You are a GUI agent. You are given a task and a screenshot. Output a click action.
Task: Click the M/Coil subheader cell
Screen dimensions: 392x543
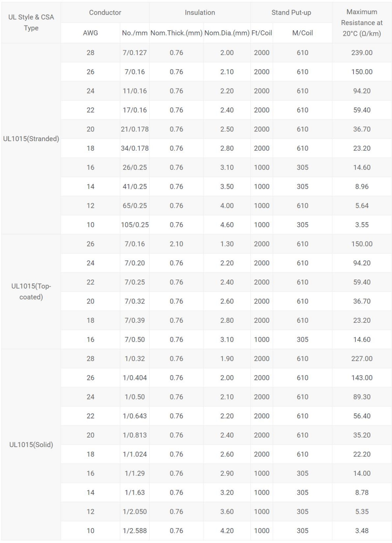point(302,33)
